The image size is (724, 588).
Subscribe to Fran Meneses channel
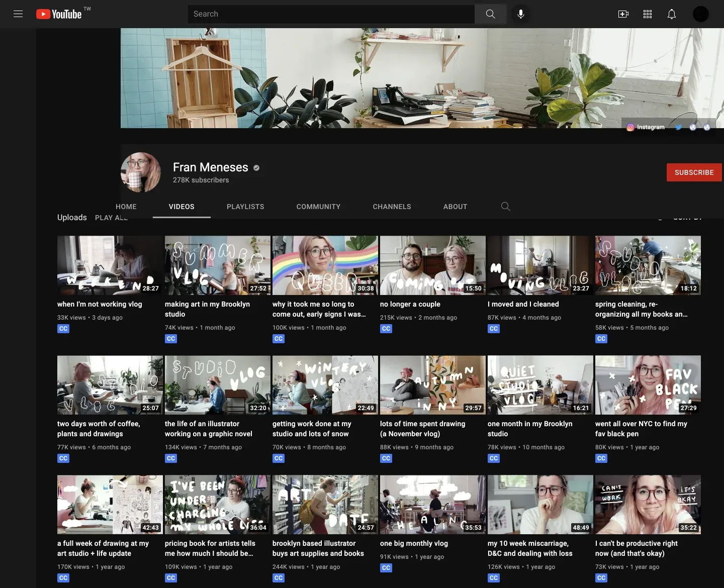click(694, 172)
